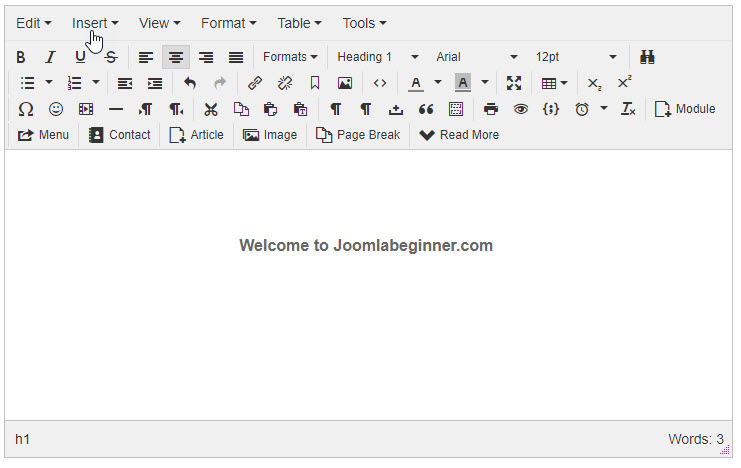The height and width of the screenshot is (468, 741).
Task: Clear formatting from the selection
Action: tap(628, 109)
